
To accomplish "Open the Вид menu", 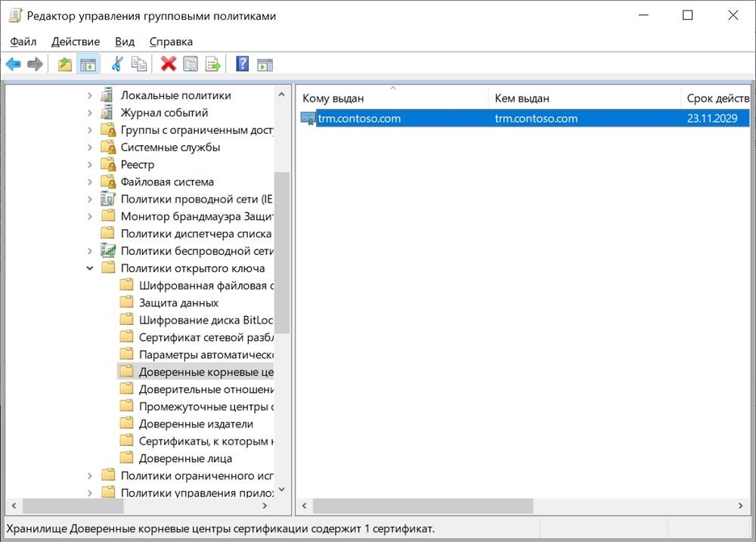I will [125, 42].
